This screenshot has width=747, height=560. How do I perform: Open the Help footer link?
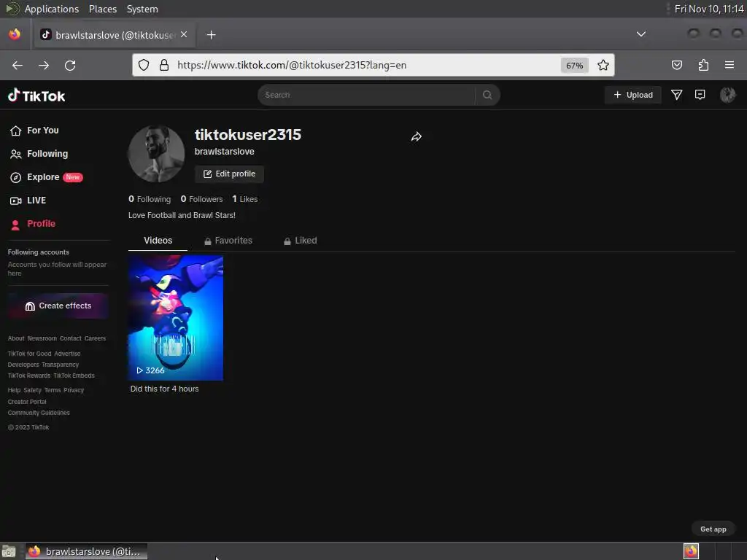click(14, 390)
